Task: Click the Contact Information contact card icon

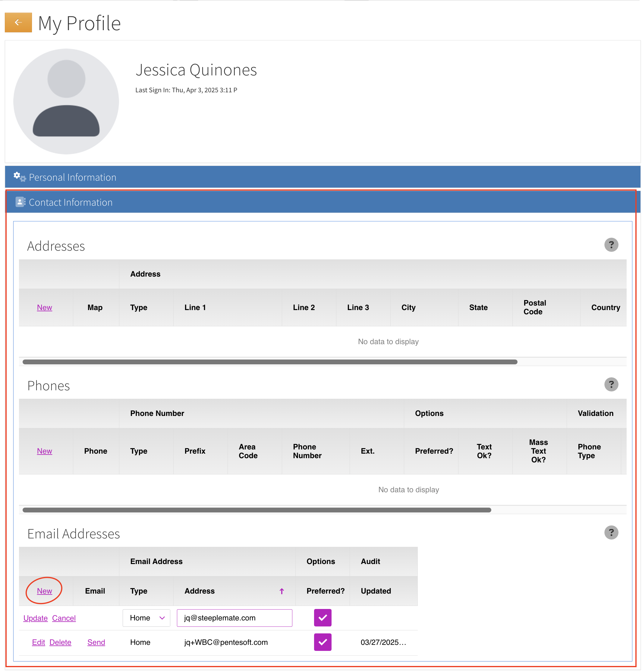Action: point(20,202)
